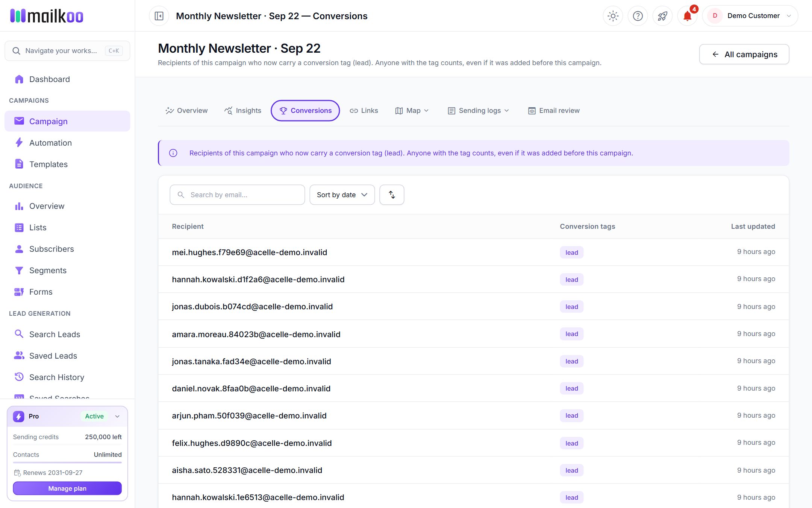
Task: Expand the Map tab dropdown
Action: (x=412, y=111)
